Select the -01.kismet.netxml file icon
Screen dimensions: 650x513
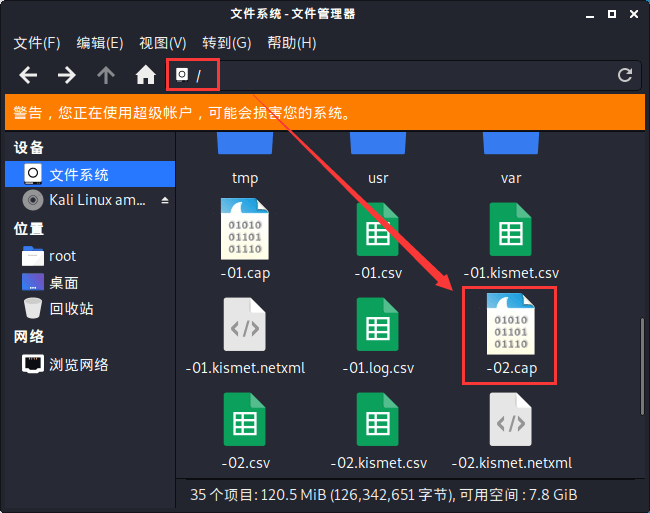245,324
